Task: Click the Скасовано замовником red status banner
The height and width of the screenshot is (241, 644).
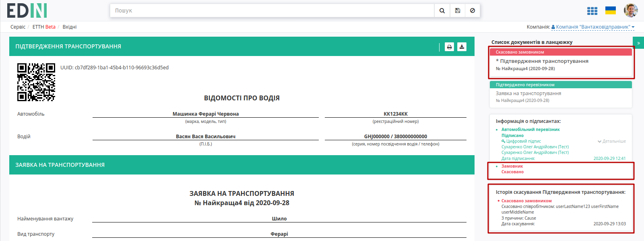Action: coord(561,52)
